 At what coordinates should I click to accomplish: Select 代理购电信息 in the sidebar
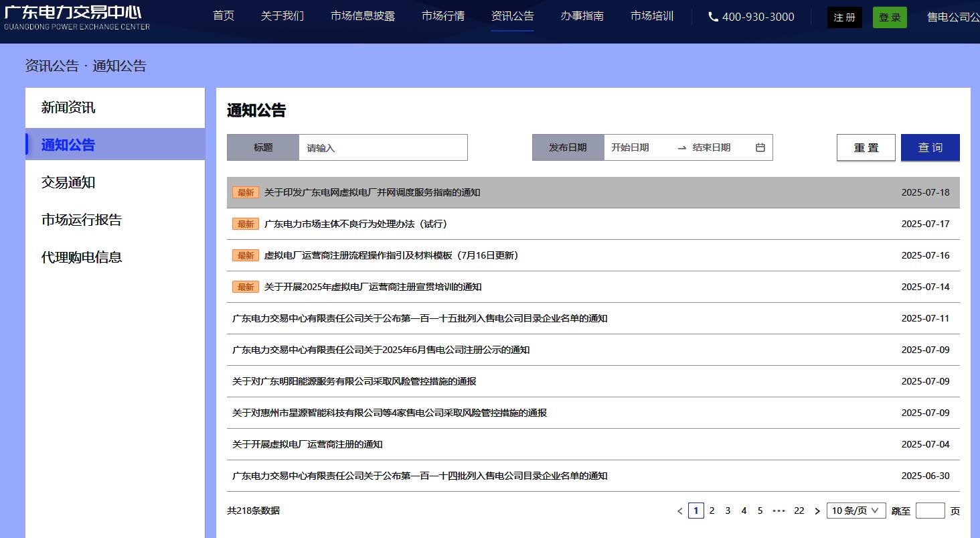(x=115, y=257)
